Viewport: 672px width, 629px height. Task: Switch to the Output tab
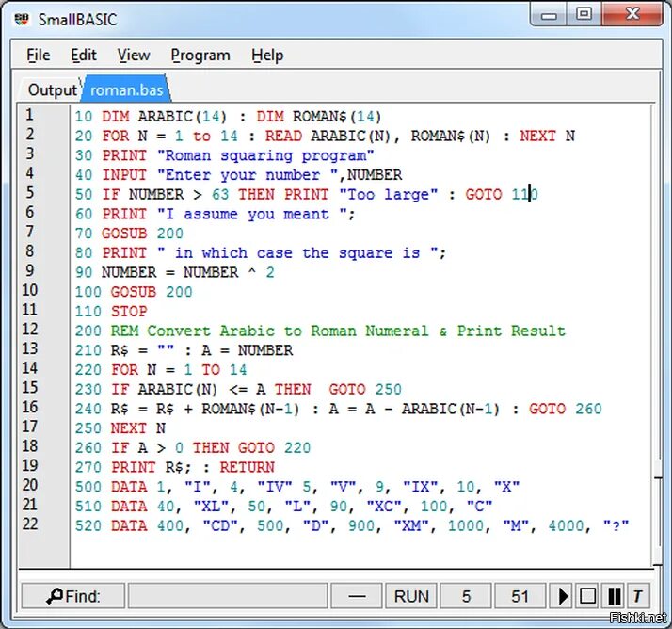52,90
